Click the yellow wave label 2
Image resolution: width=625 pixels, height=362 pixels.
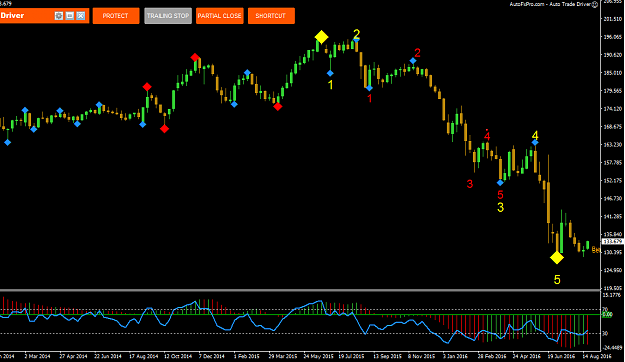coord(356,34)
